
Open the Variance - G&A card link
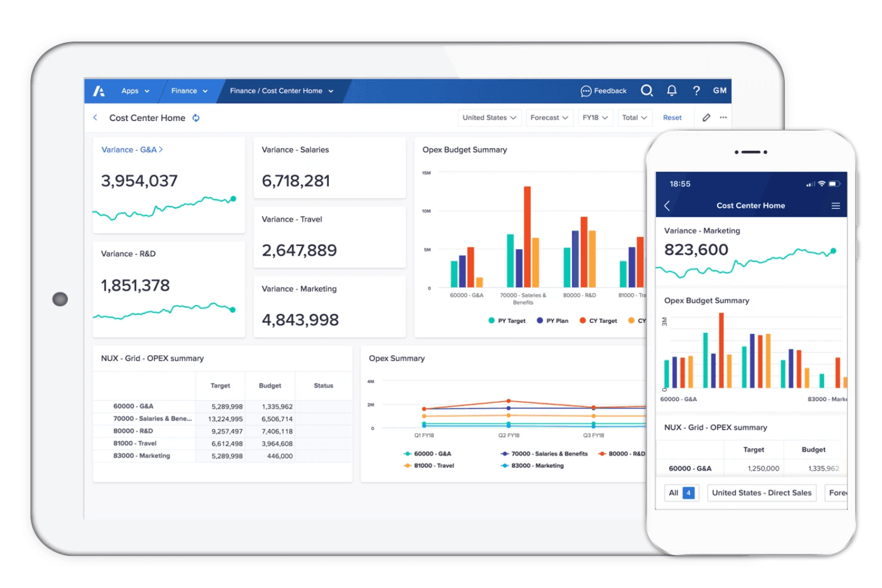(132, 150)
